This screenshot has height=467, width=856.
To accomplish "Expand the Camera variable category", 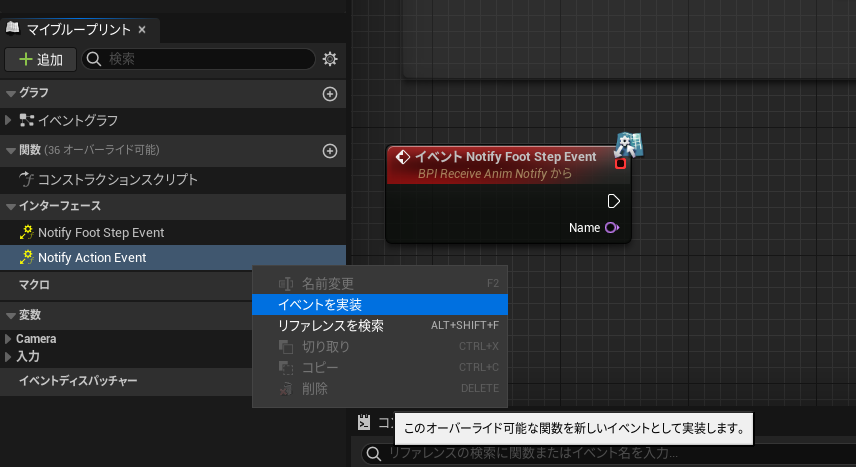I will tap(8, 339).
